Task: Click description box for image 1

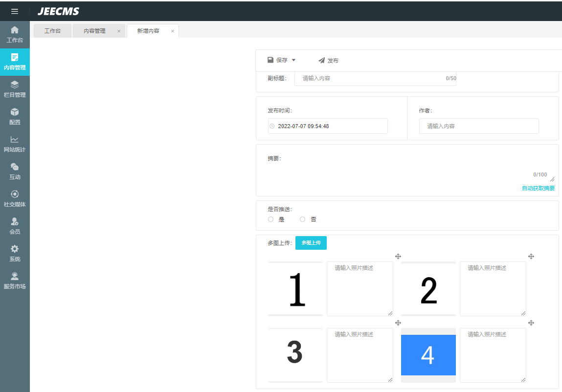Action: [x=360, y=289]
